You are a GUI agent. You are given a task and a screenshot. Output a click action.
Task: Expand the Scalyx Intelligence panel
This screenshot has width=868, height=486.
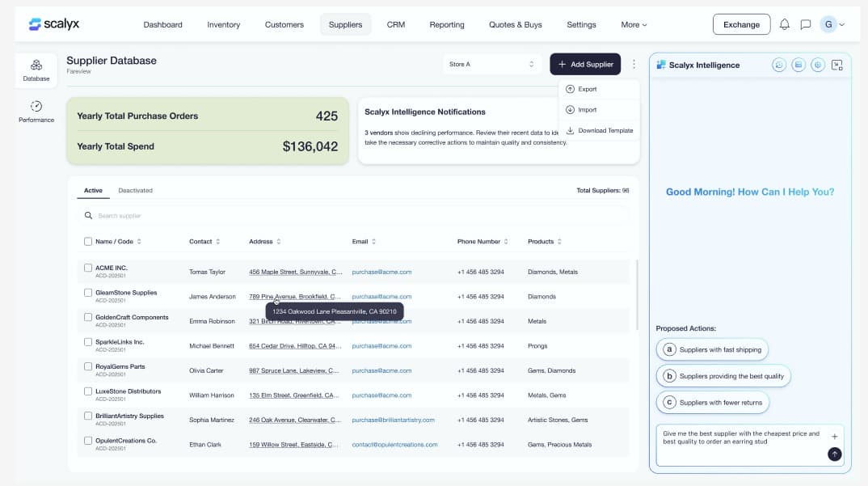836,65
